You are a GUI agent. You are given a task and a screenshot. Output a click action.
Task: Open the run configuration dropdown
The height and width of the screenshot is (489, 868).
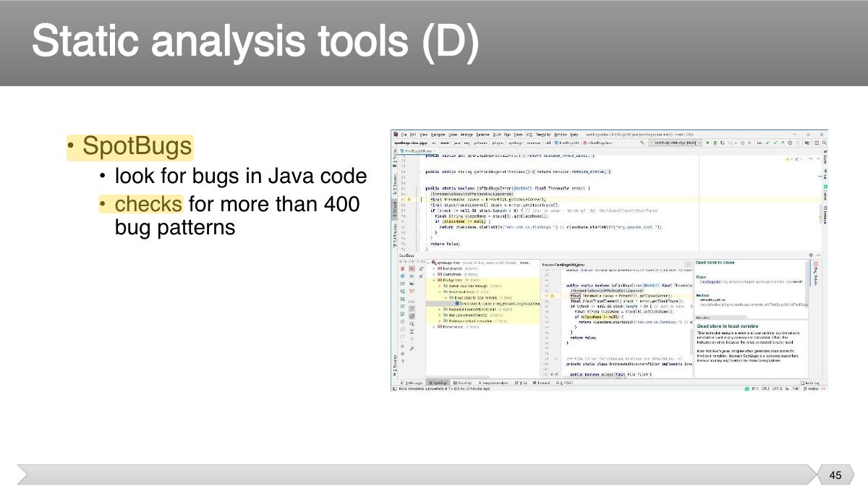(675, 143)
